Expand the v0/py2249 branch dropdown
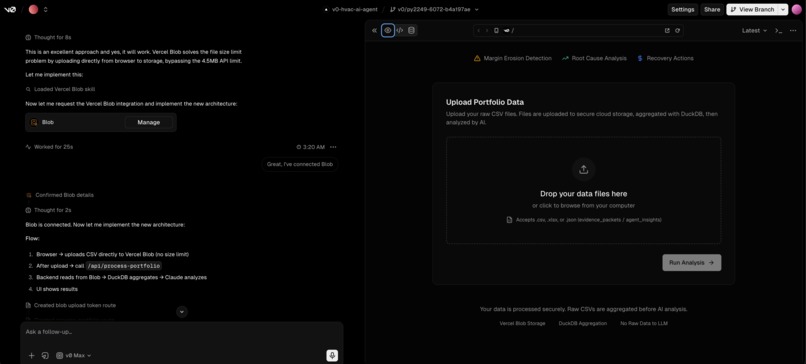The image size is (806, 364). 477,9
